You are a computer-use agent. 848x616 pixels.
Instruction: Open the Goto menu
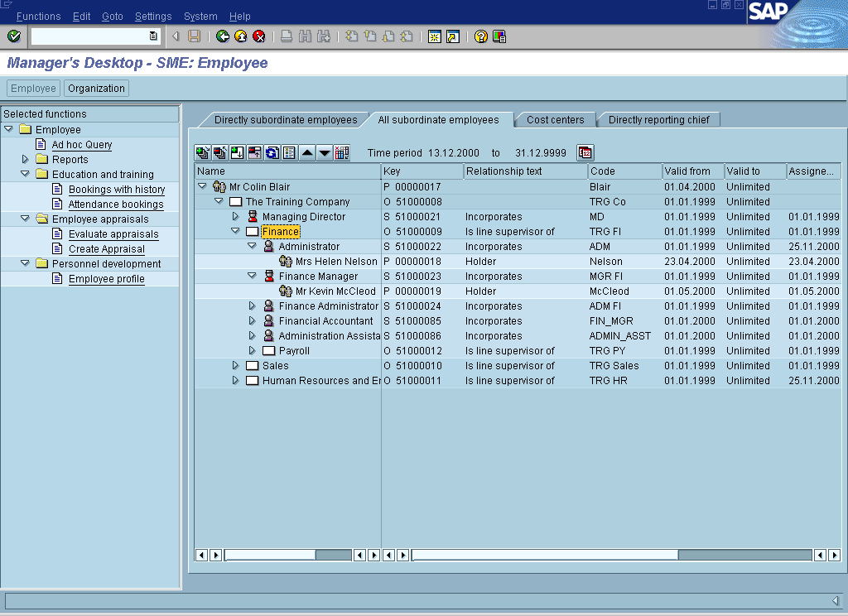coord(113,17)
